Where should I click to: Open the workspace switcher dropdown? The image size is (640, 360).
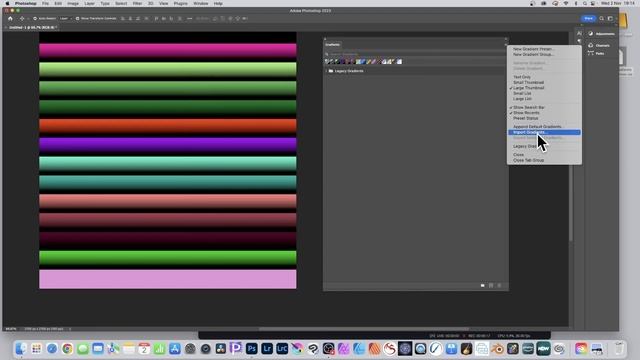click(611, 18)
